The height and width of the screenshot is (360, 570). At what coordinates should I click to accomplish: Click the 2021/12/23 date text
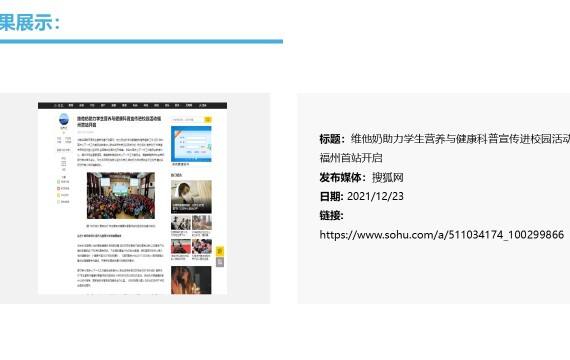click(x=375, y=196)
